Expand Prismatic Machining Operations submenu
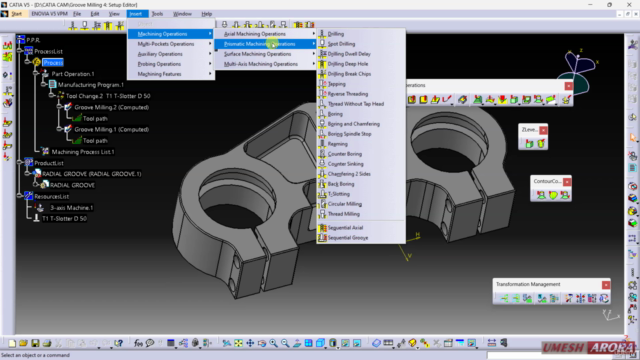The image size is (640, 360). 266,44
